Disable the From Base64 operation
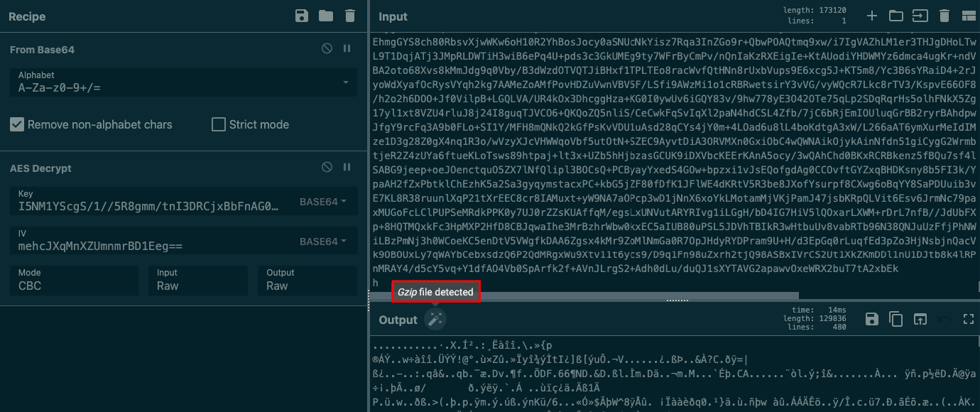The height and width of the screenshot is (412, 980). (x=327, y=49)
